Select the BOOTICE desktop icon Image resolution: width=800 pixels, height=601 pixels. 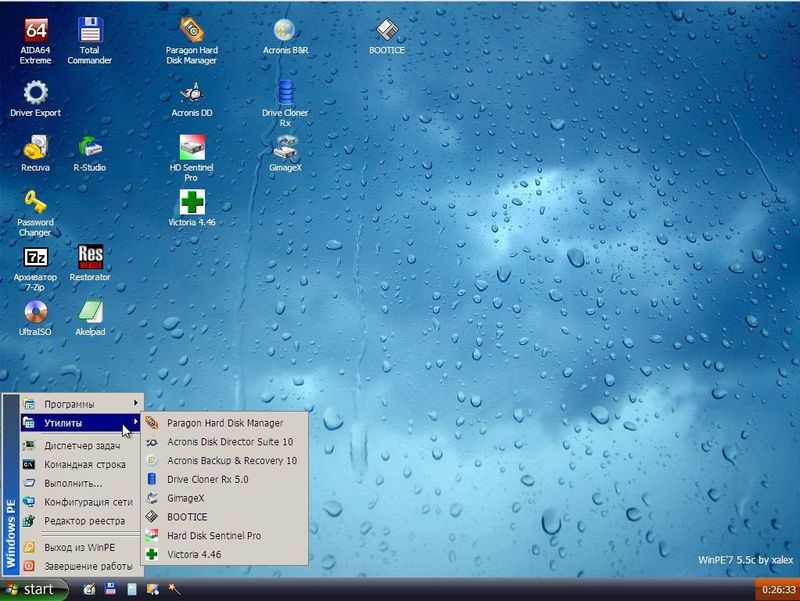pyautogui.click(x=387, y=36)
